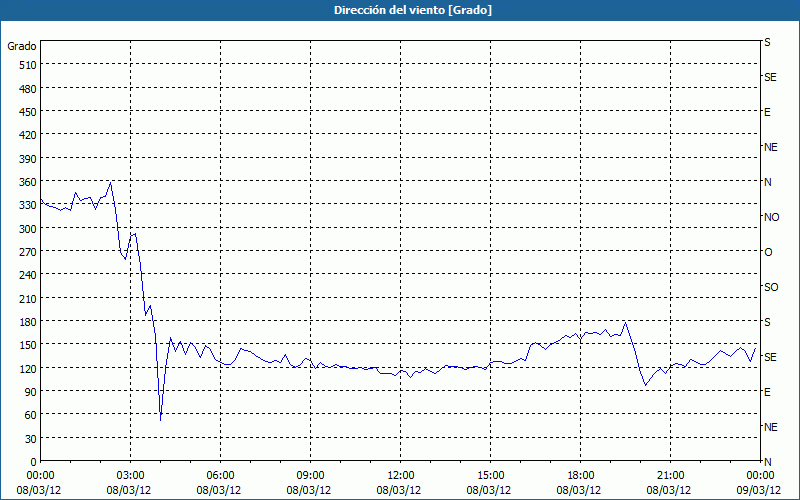The height and width of the screenshot is (500, 800).
Task: Click the 18:00 time label
Action: tap(581, 476)
